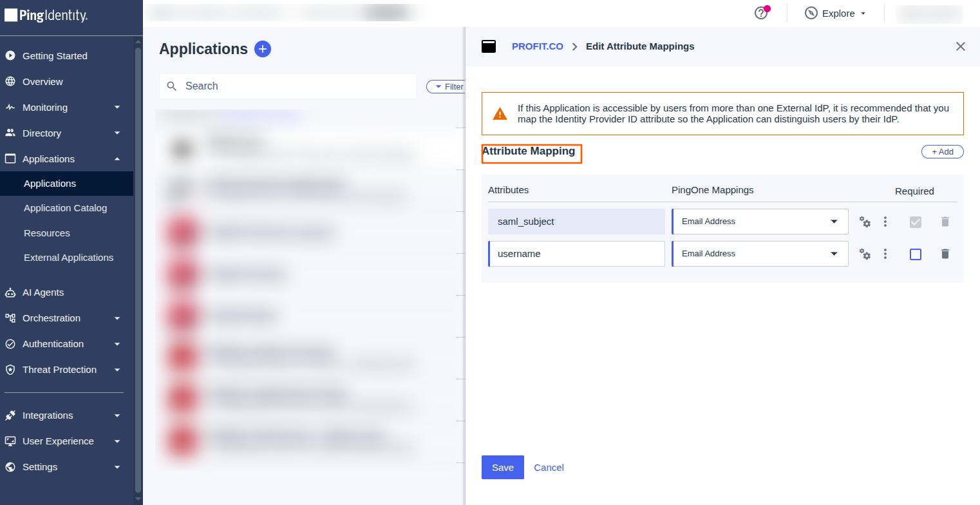Expand the Integrations sidebar section
The width and height of the screenshot is (980, 505).
click(x=117, y=415)
